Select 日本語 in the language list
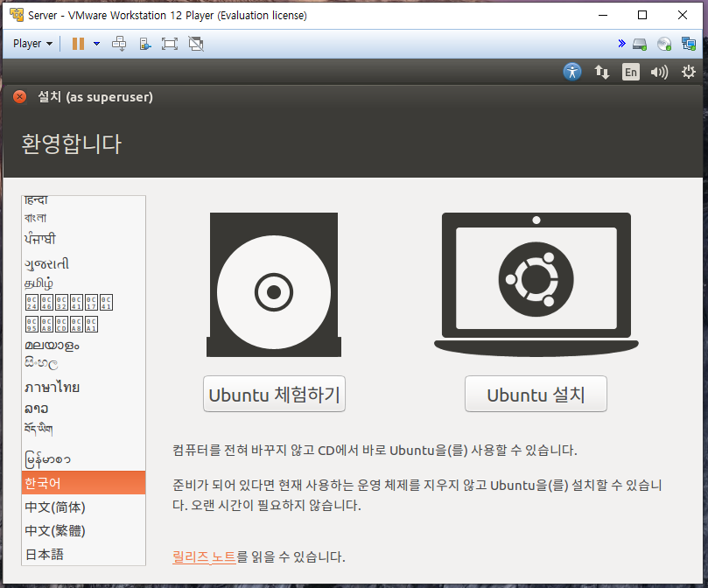The height and width of the screenshot is (588, 708). [x=83, y=554]
